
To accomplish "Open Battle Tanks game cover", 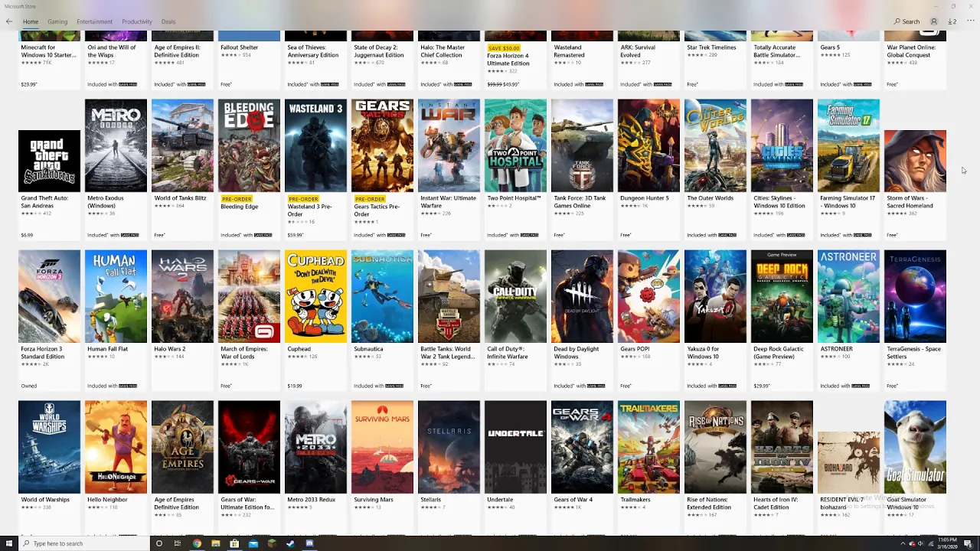I will [449, 296].
